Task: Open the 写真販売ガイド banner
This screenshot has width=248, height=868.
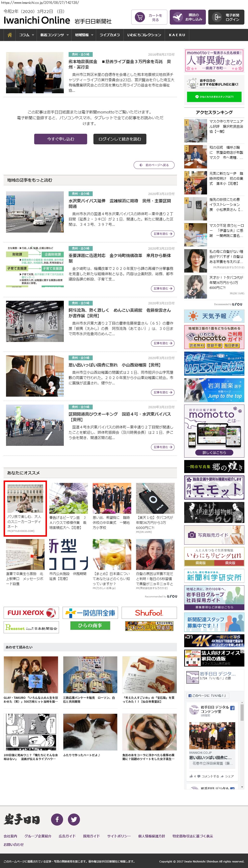Action: coord(214,535)
